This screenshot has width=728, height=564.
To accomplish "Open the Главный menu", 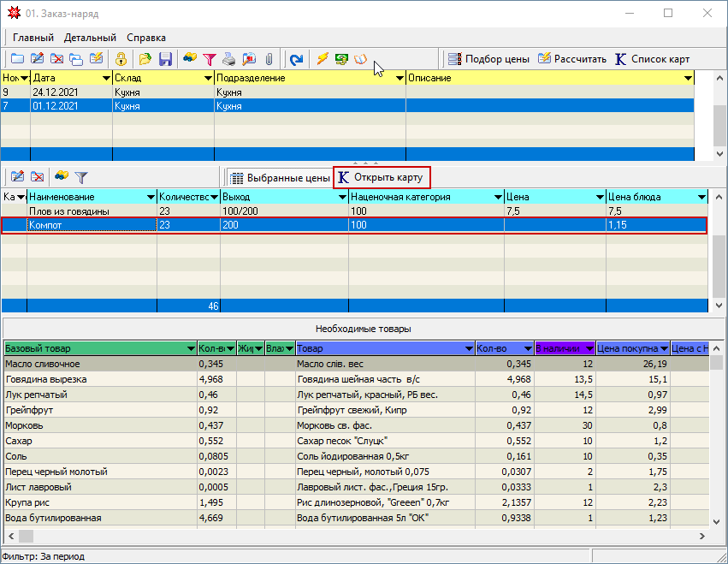I will point(33,38).
